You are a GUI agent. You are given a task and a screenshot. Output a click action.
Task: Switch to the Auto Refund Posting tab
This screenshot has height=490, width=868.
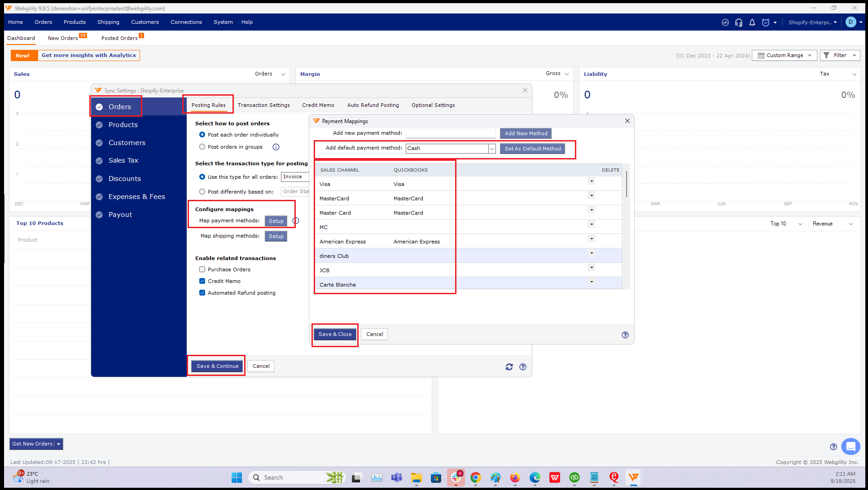pos(373,105)
